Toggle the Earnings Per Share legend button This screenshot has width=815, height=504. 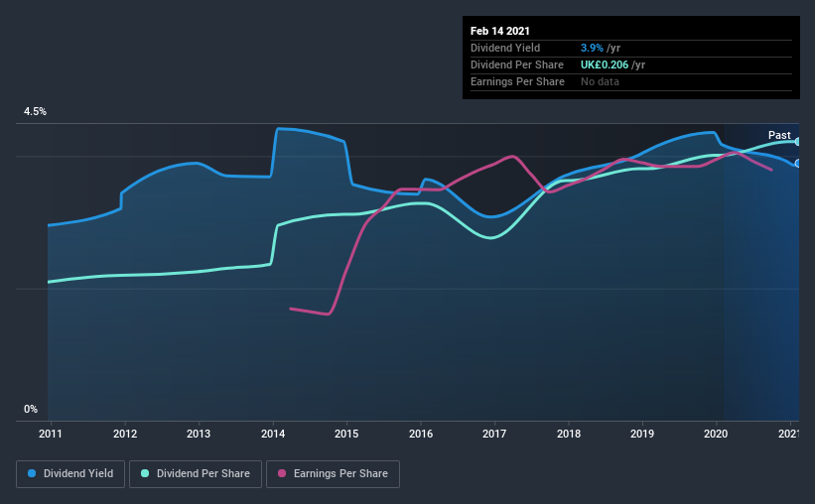pyautogui.click(x=333, y=474)
